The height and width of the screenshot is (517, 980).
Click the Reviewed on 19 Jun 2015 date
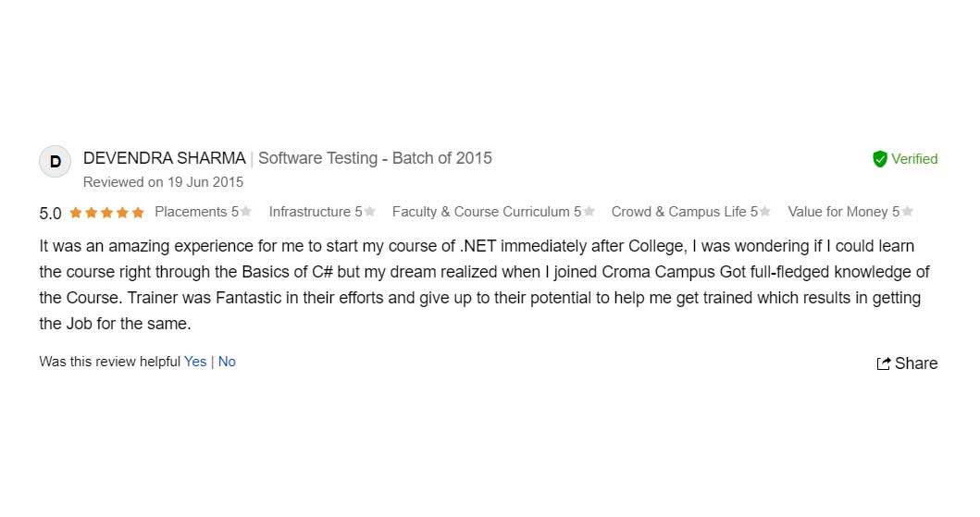point(163,182)
